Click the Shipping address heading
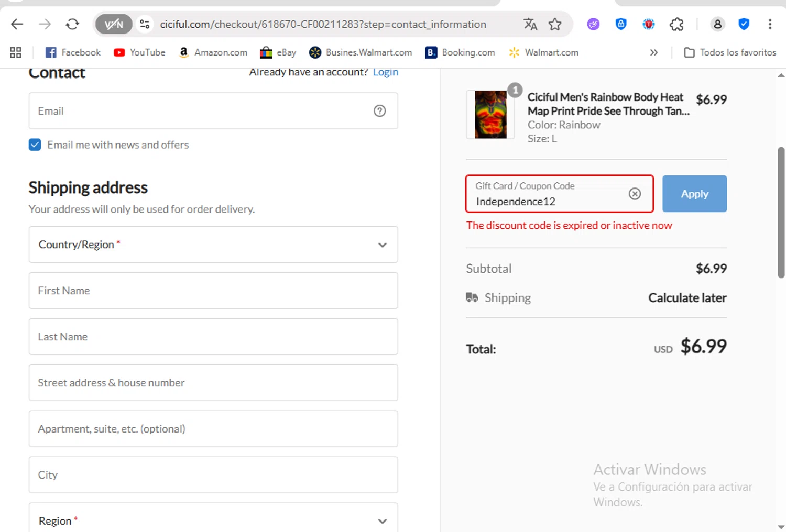Screen dimensions: 786x532 [88, 187]
